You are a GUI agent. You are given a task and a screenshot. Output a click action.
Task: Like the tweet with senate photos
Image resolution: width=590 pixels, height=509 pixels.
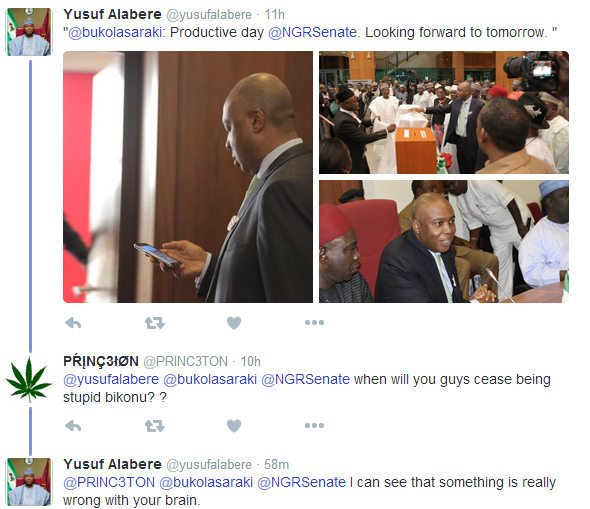pyautogui.click(x=234, y=323)
